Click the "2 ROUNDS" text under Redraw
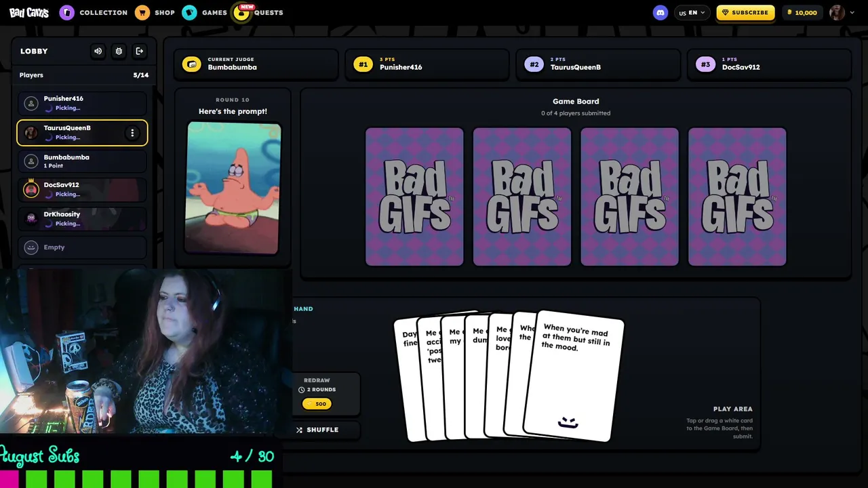Viewport: 868px width, 488px height. [321, 390]
